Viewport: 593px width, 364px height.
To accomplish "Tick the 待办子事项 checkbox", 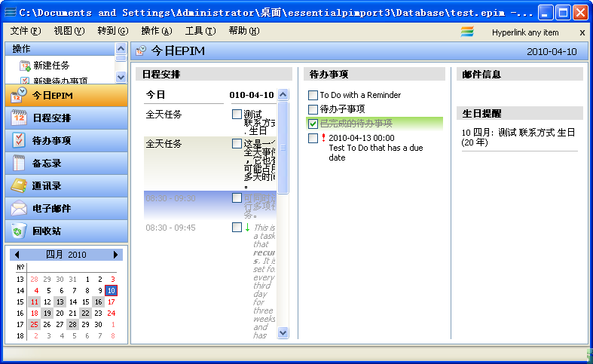I will [313, 109].
